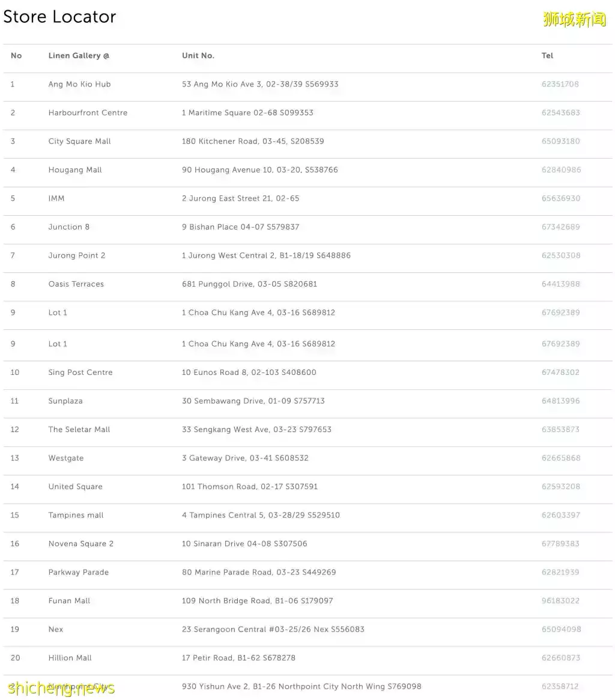Click the Funan Mall phone number 96183022

coord(560,601)
